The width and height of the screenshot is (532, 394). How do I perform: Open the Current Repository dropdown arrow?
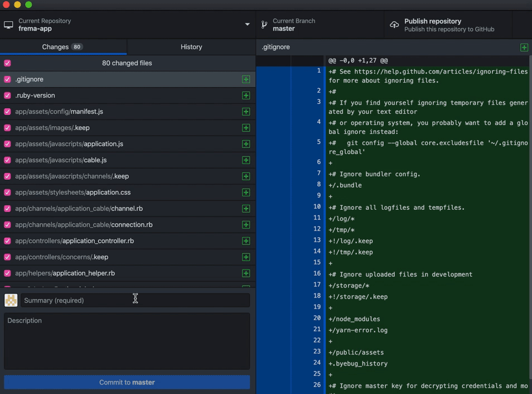click(x=247, y=25)
